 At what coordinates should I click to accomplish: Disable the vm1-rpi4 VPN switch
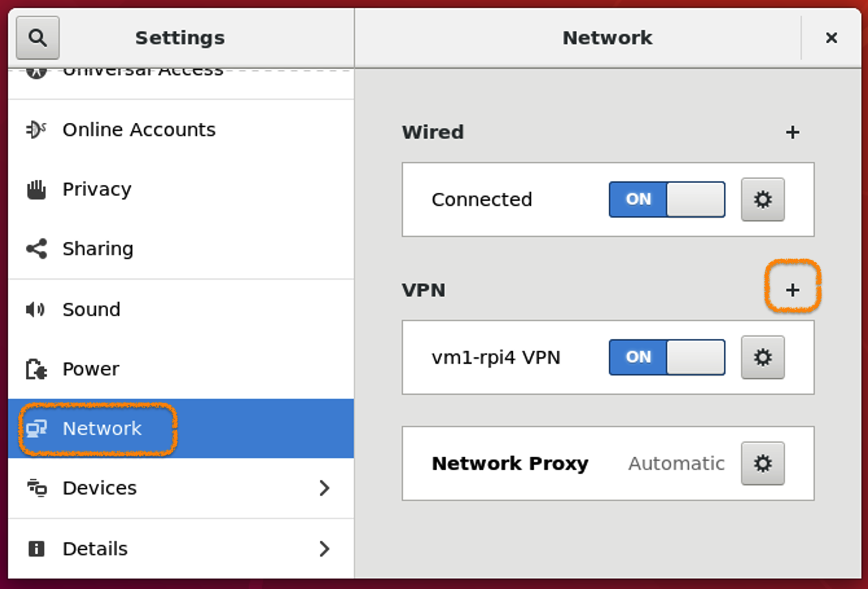[x=667, y=357]
